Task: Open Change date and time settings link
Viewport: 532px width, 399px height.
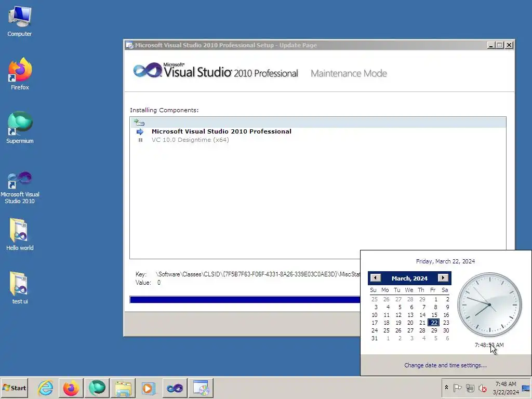Action: [445, 365]
